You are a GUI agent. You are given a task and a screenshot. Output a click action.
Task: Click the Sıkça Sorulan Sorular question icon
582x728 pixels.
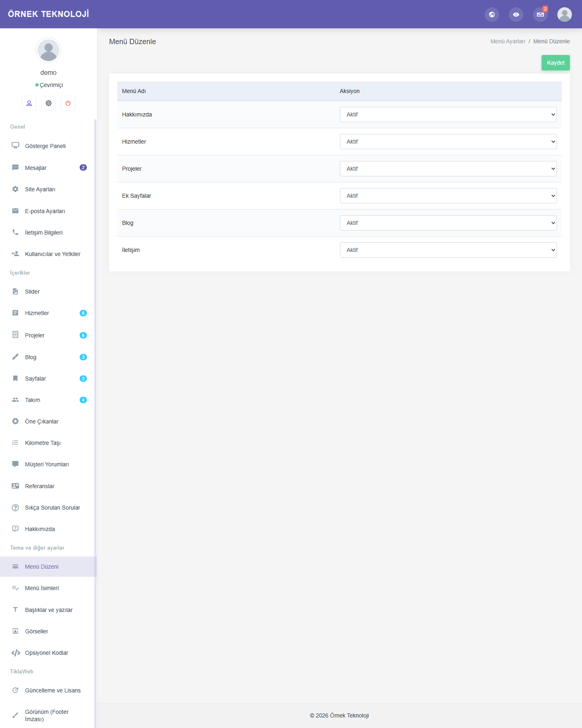point(15,508)
